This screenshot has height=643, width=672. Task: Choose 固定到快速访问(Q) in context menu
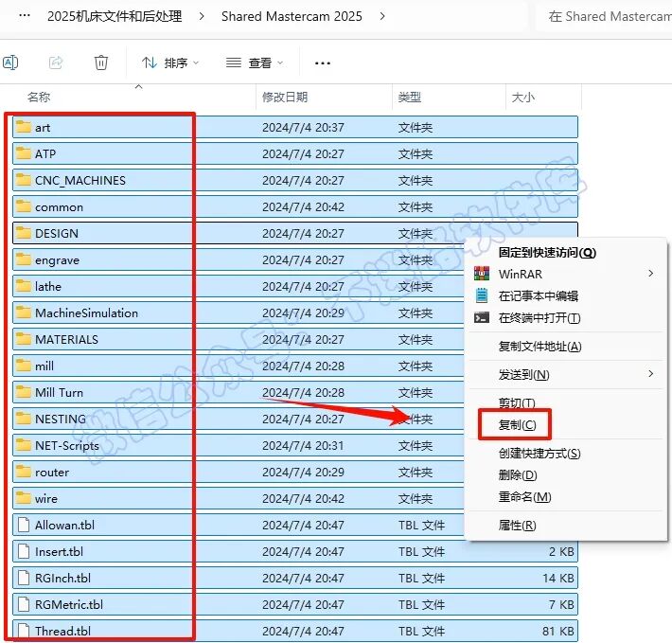pyautogui.click(x=547, y=253)
